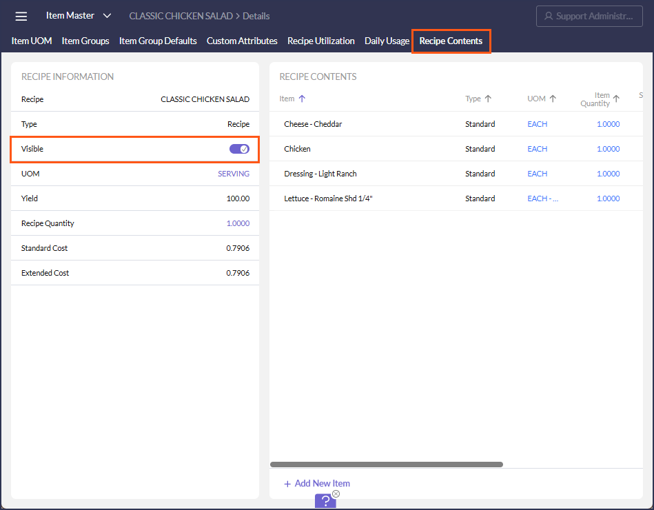This screenshot has height=510, width=654.
Task: Open the SERVING UOM selector
Action: [233, 174]
